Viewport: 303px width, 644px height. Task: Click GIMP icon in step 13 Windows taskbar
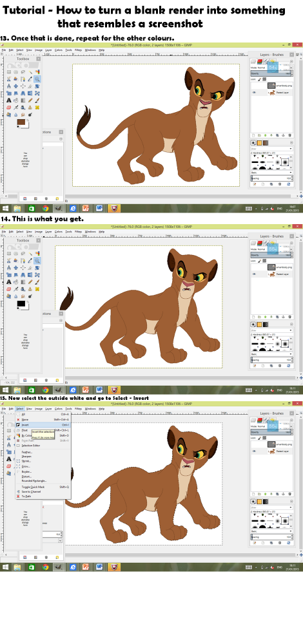tap(58, 208)
